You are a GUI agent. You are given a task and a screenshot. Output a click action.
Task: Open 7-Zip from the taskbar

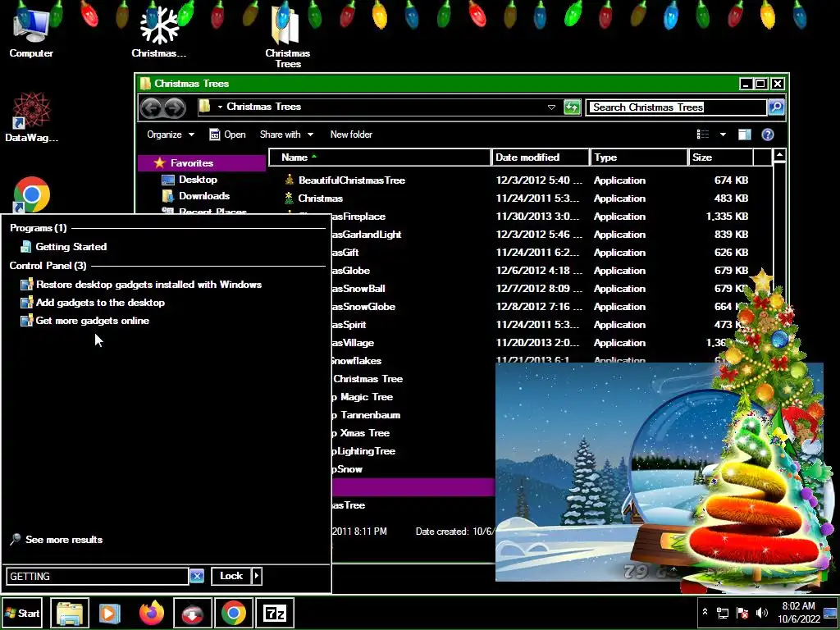coord(275,613)
